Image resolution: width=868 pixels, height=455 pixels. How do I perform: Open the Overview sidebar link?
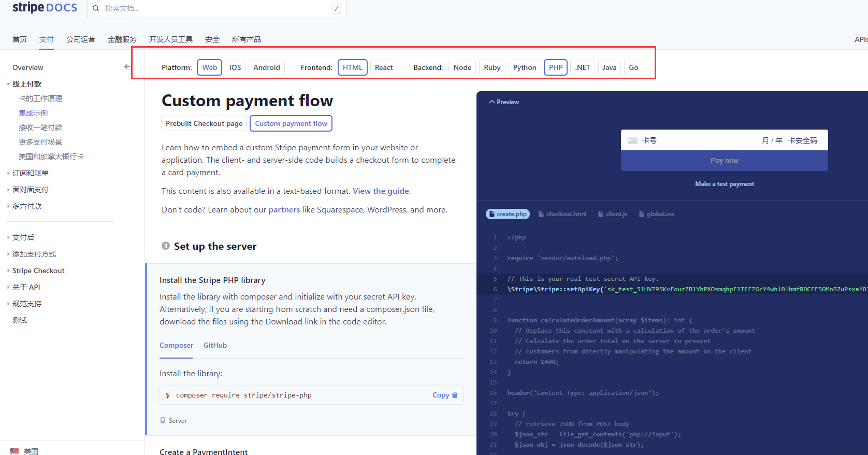(x=28, y=67)
